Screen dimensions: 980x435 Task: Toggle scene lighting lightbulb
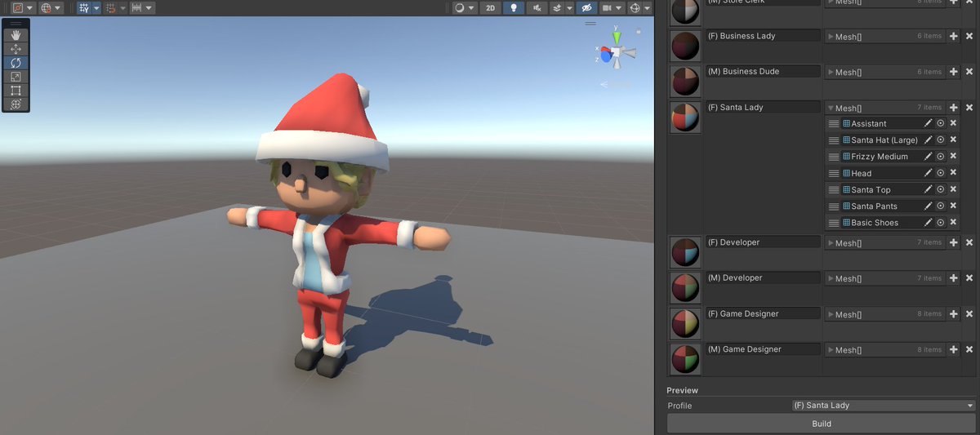pyautogui.click(x=514, y=8)
